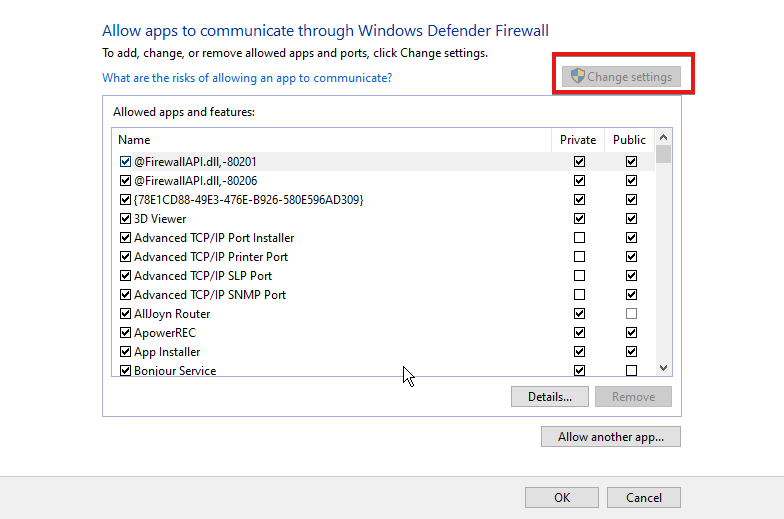Click the Change settings button

pyautogui.click(x=621, y=76)
